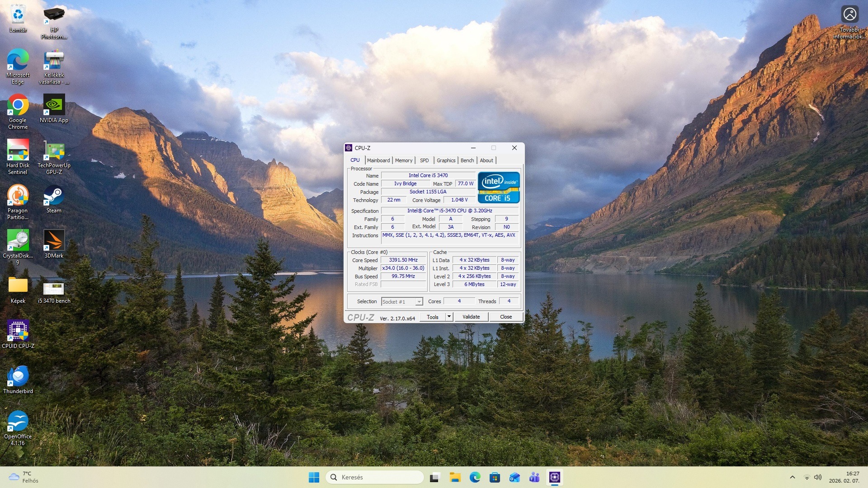
Task: Click the Intel Core i5 logo badge
Action: click(498, 188)
